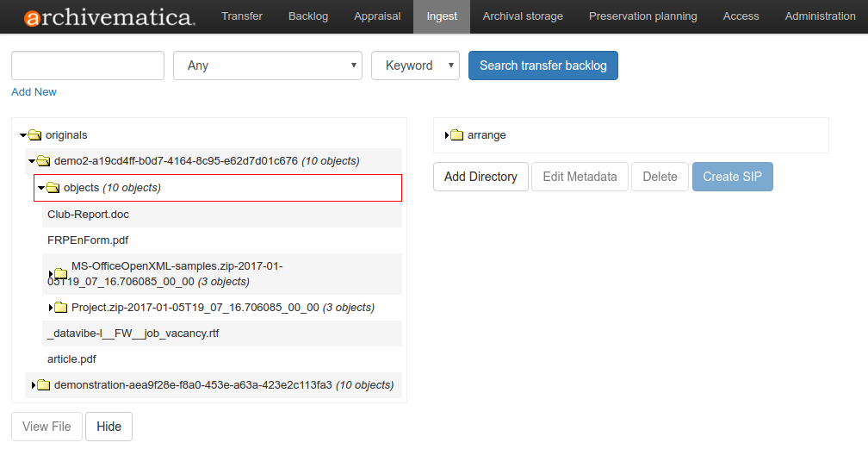Viewport: 868px width, 449px height.
Task: Expand the arrange directory tree
Action: pyautogui.click(x=447, y=135)
